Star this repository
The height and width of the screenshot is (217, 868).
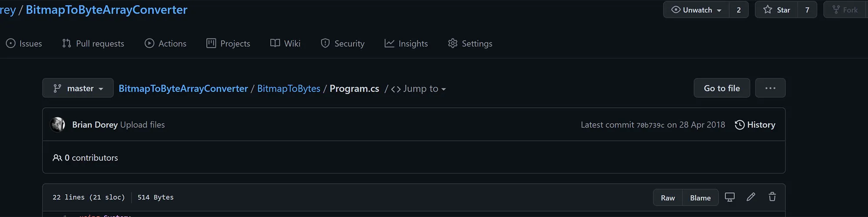[x=777, y=10]
